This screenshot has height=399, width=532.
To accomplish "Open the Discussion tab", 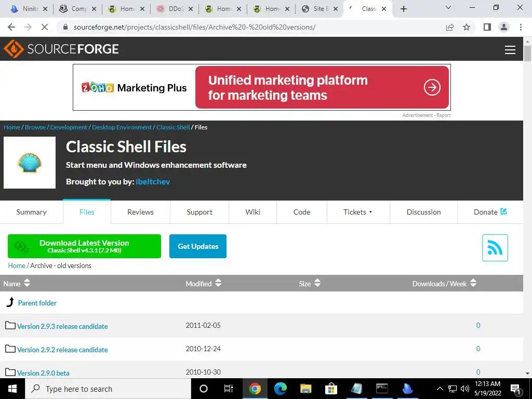I will [423, 212].
